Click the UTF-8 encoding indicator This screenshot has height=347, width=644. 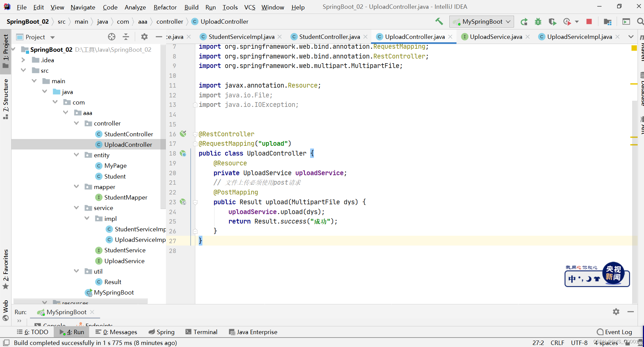coord(579,343)
